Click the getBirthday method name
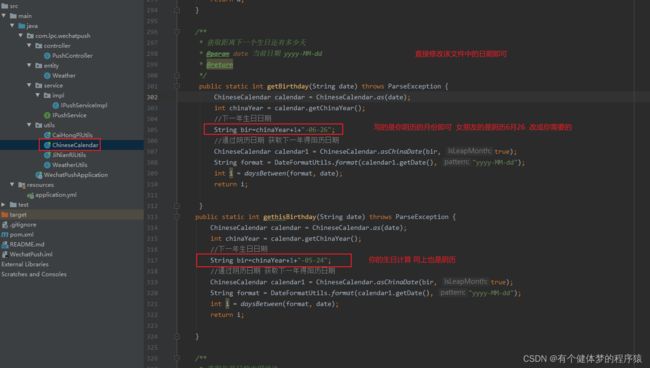 pyautogui.click(x=288, y=86)
